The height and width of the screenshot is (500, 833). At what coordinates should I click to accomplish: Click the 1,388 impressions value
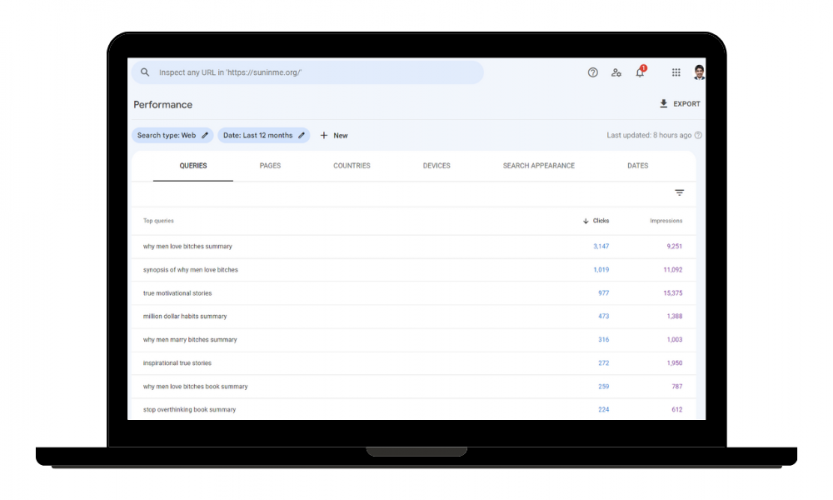pos(674,316)
